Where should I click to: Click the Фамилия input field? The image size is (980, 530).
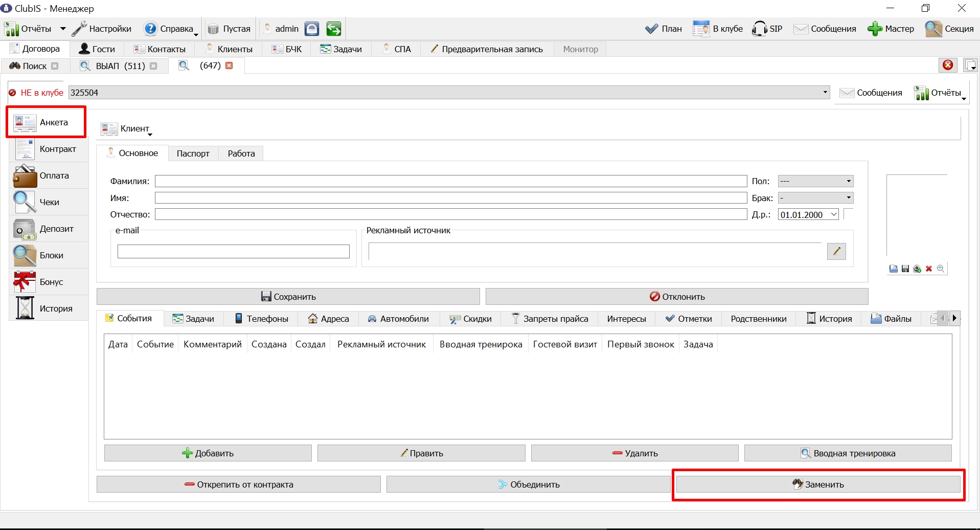(x=451, y=181)
